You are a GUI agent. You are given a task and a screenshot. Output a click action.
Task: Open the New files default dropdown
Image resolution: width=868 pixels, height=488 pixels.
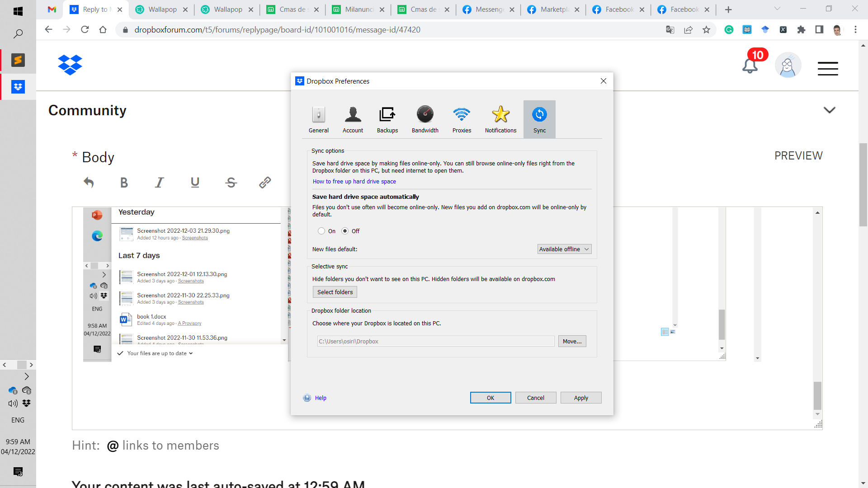(564, 249)
